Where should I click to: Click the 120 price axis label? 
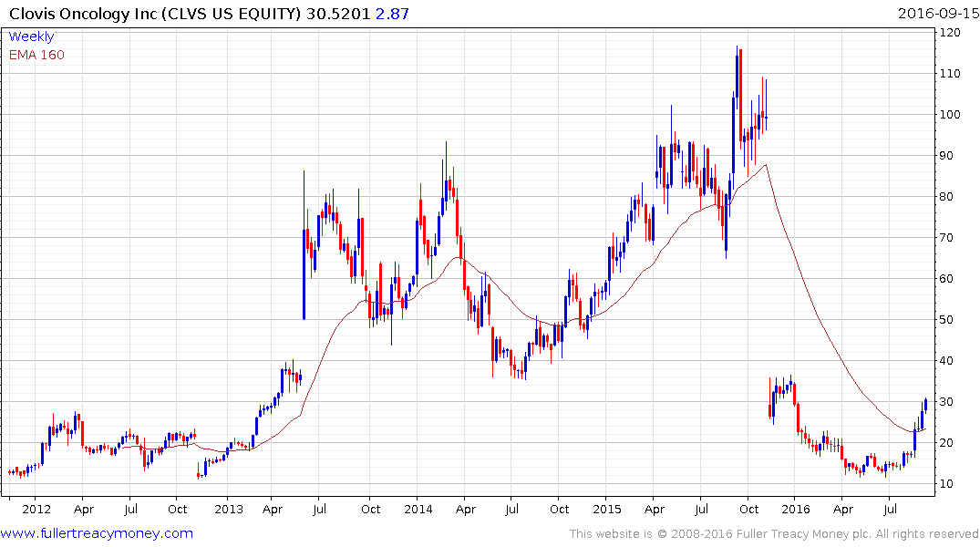(950, 33)
